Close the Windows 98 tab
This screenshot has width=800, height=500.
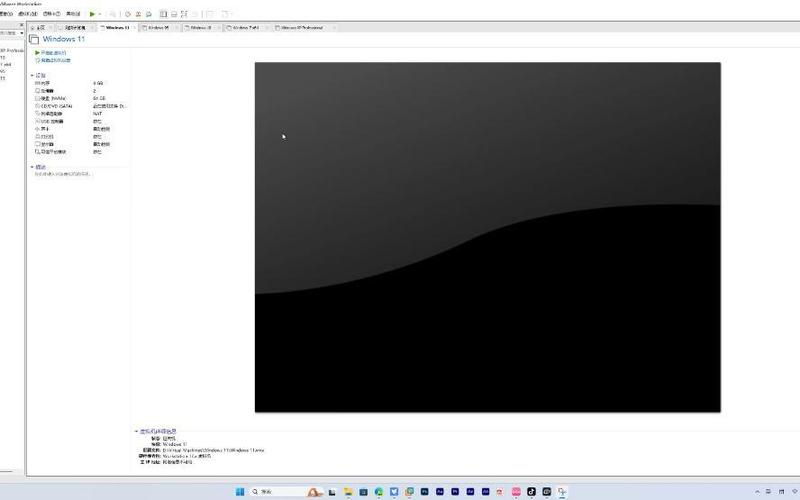177,28
